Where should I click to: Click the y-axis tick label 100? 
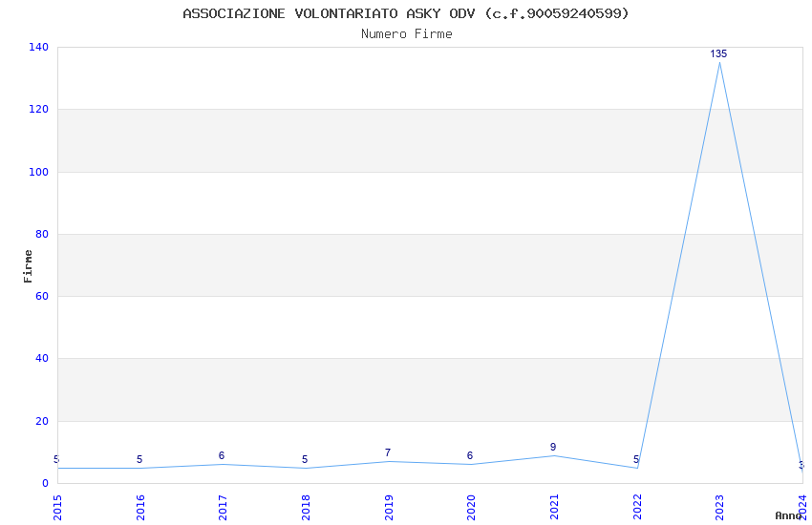pos(38,172)
